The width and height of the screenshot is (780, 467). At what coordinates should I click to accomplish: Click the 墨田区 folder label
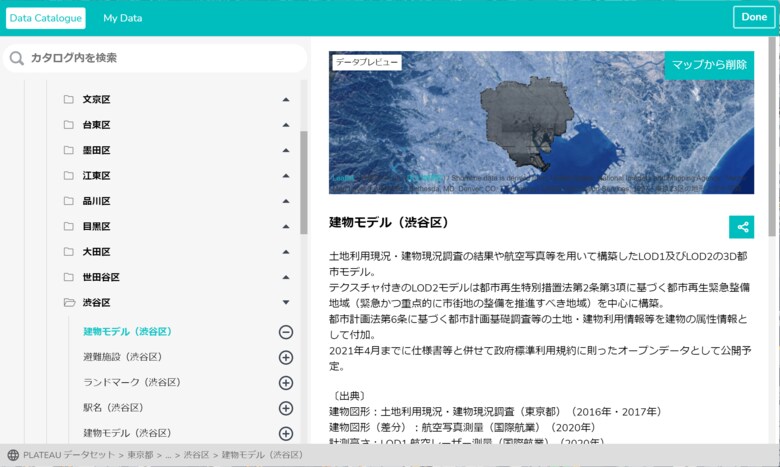[x=97, y=150]
